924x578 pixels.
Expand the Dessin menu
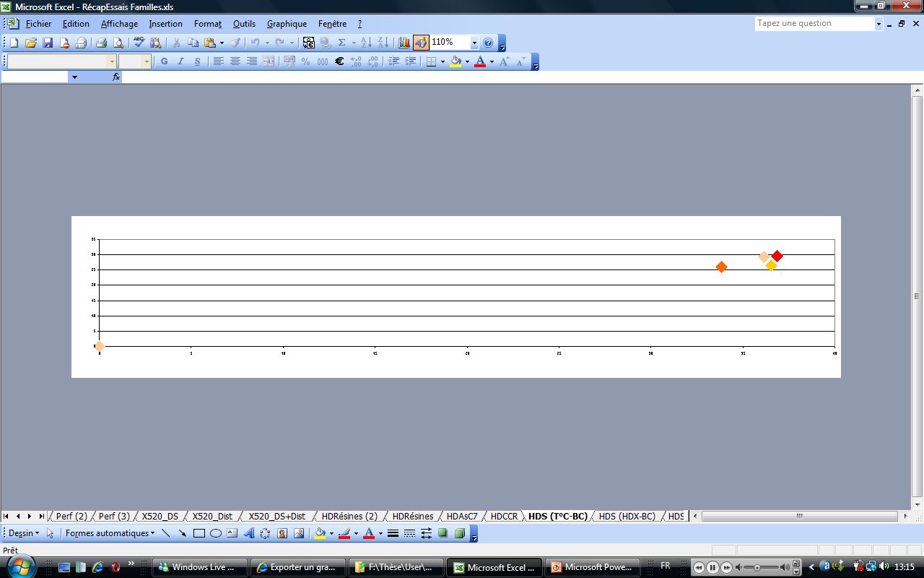(23, 533)
